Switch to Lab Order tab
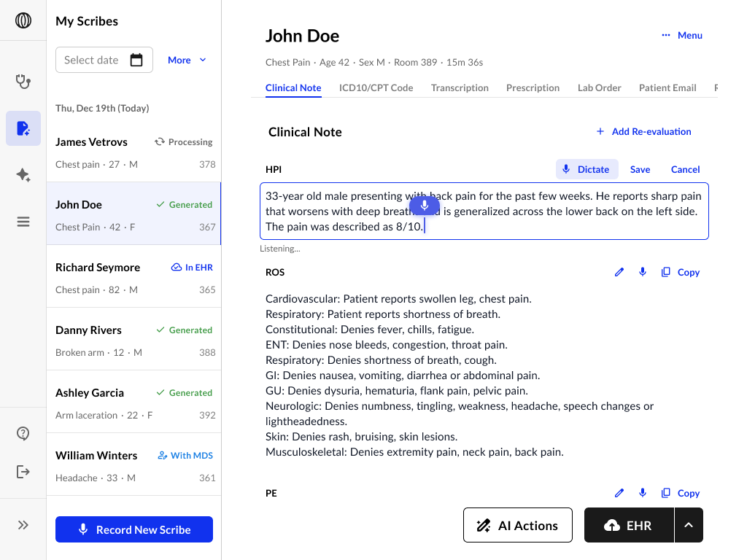 (x=600, y=87)
